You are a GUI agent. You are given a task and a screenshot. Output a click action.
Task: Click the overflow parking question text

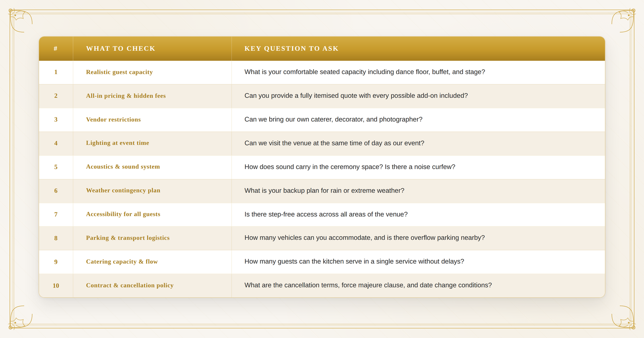pos(365,238)
